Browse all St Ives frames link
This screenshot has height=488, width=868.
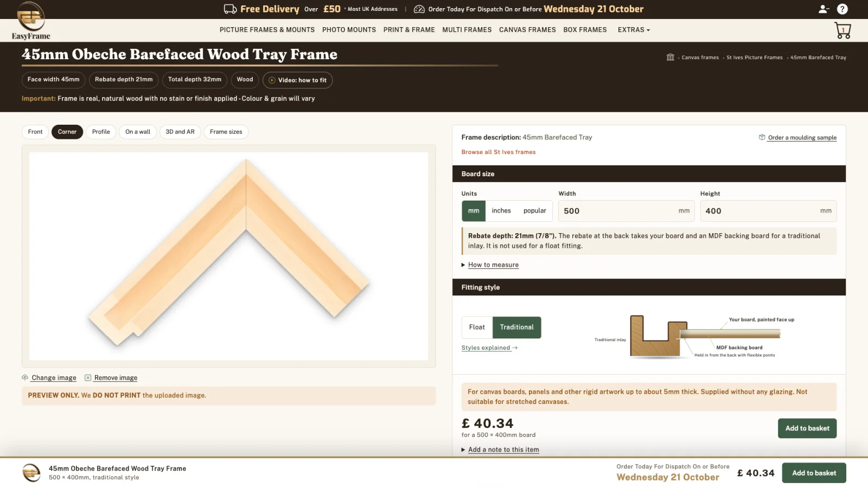499,152
